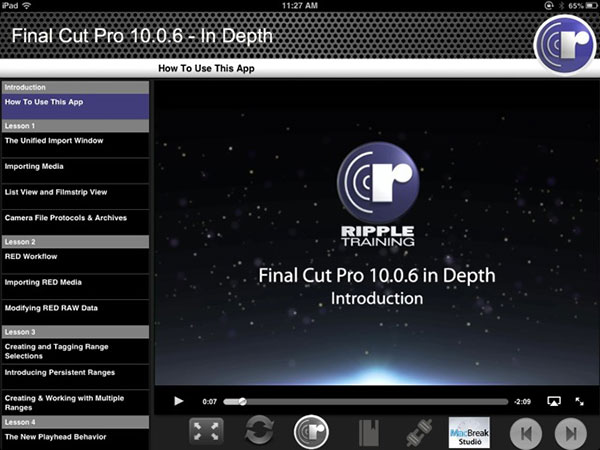Click the Lesson 4 section header
600x450 pixels.
point(75,422)
